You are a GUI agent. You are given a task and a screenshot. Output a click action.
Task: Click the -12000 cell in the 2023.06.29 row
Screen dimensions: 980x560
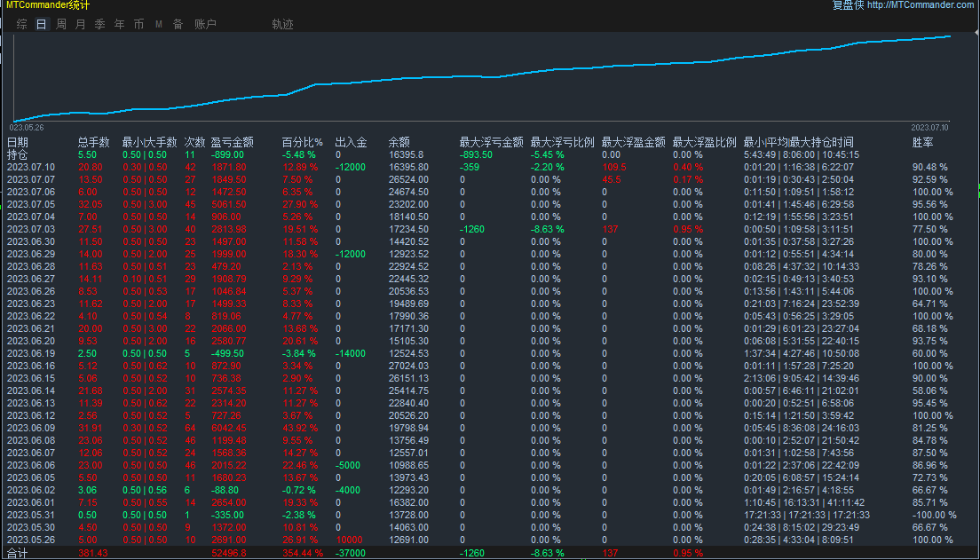351,255
